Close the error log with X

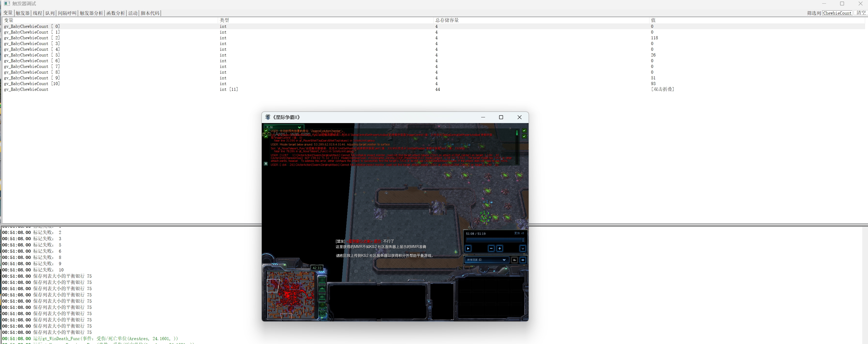(x=266, y=164)
